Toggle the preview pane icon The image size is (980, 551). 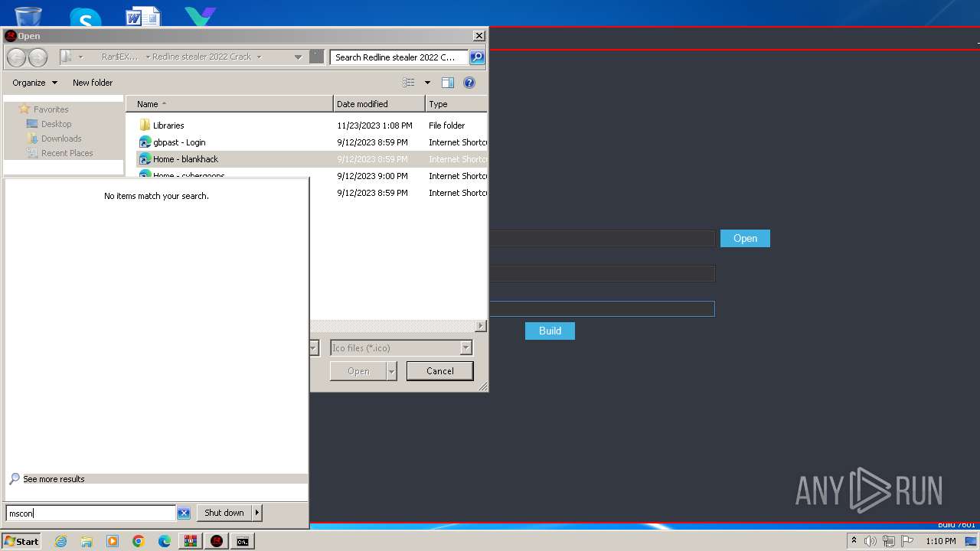coord(448,83)
